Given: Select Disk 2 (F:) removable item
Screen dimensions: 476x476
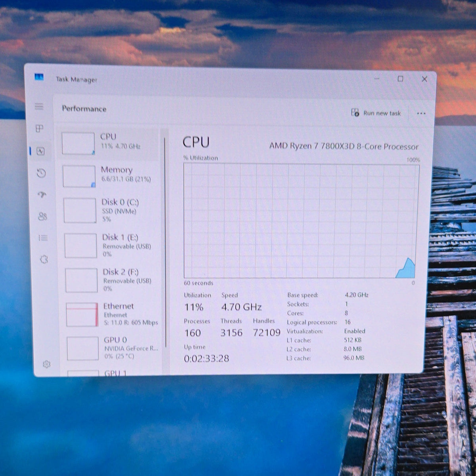Looking at the screenshot, I should coord(111,280).
